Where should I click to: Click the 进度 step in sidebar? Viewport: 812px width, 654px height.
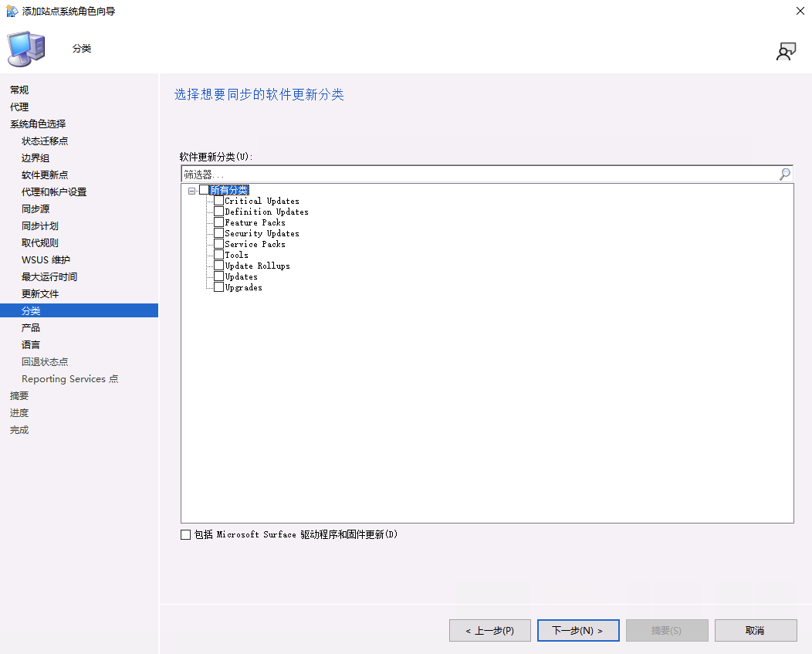pos(19,413)
